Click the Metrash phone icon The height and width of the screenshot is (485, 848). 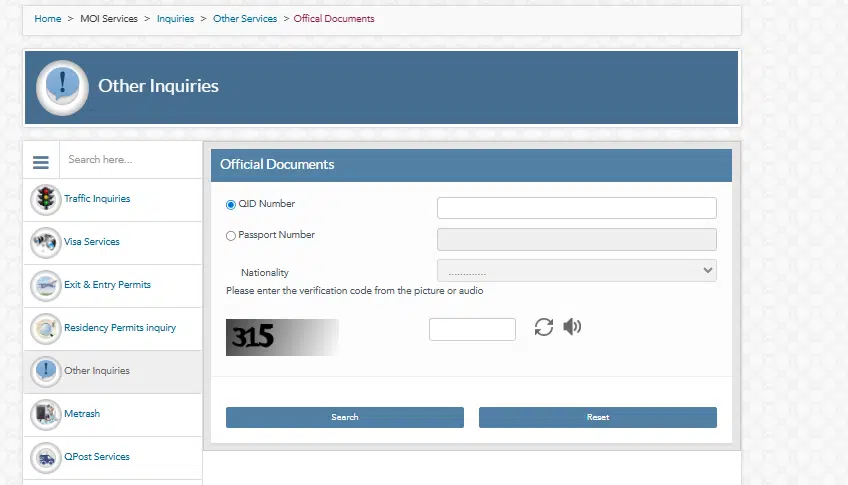point(45,414)
